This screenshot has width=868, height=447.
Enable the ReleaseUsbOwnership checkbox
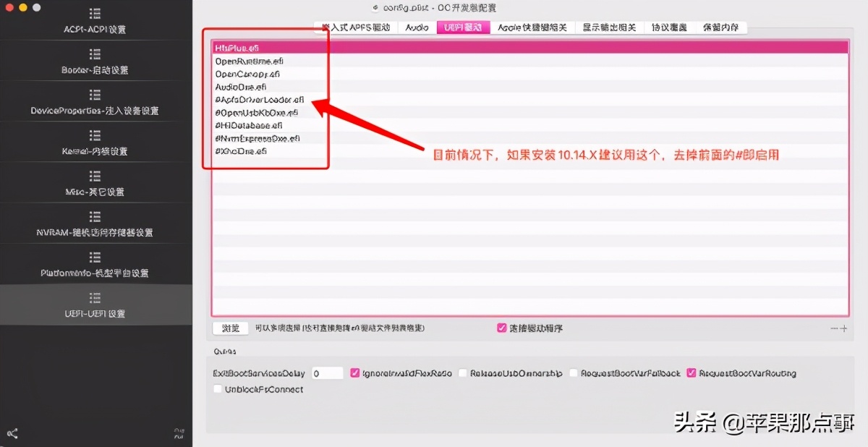[x=461, y=372]
